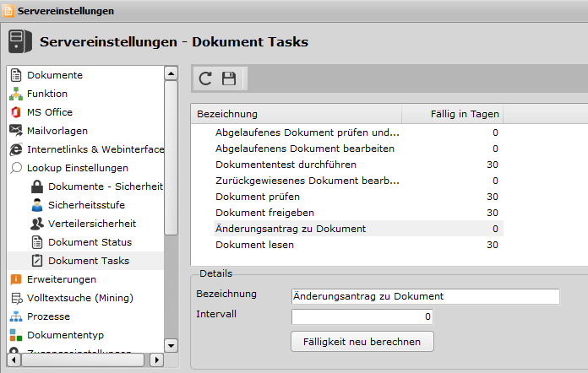This screenshot has width=588, height=373.
Task: Select Dokument Status entry
Action: pos(90,242)
